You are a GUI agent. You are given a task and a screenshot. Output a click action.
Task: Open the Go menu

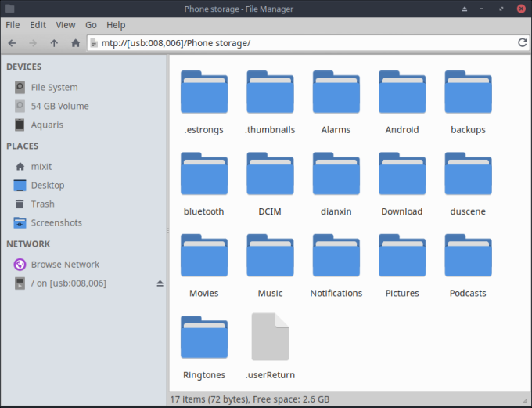pos(92,25)
